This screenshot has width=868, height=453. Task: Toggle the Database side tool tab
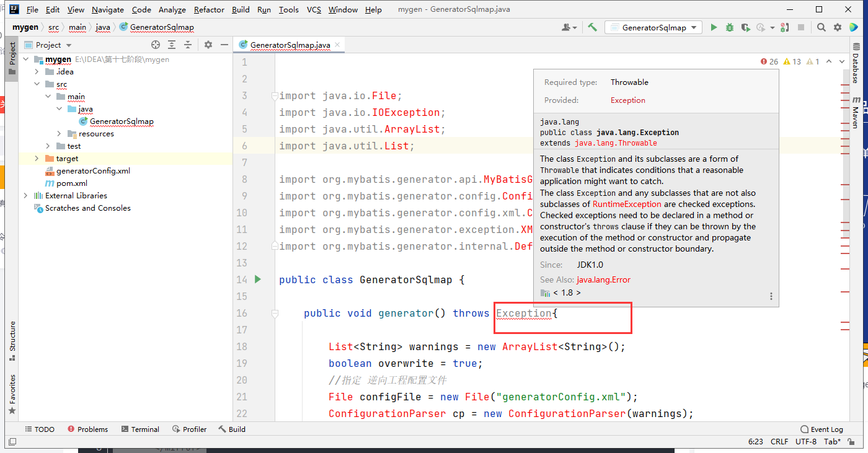pos(856,62)
